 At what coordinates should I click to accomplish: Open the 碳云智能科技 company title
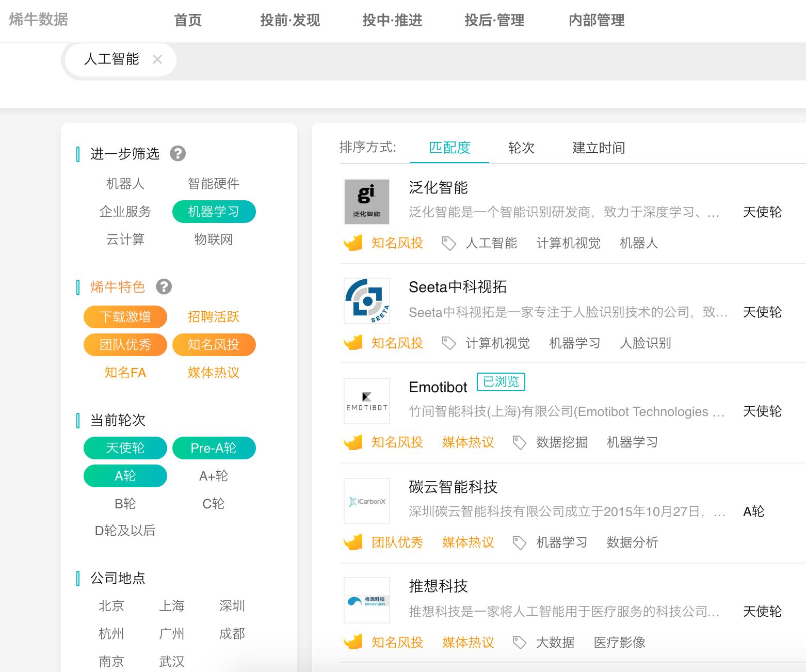(x=453, y=487)
